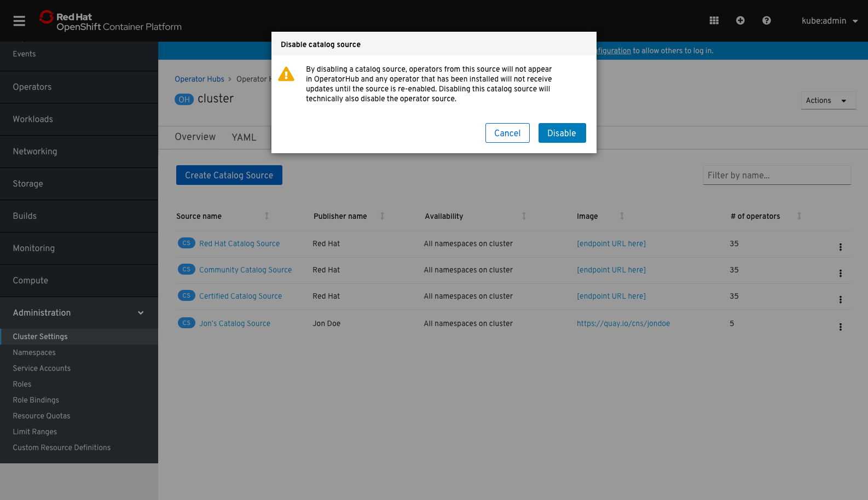The width and height of the screenshot is (868, 500).
Task: Open the hamburger navigation menu
Action: pyautogui.click(x=19, y=21)
